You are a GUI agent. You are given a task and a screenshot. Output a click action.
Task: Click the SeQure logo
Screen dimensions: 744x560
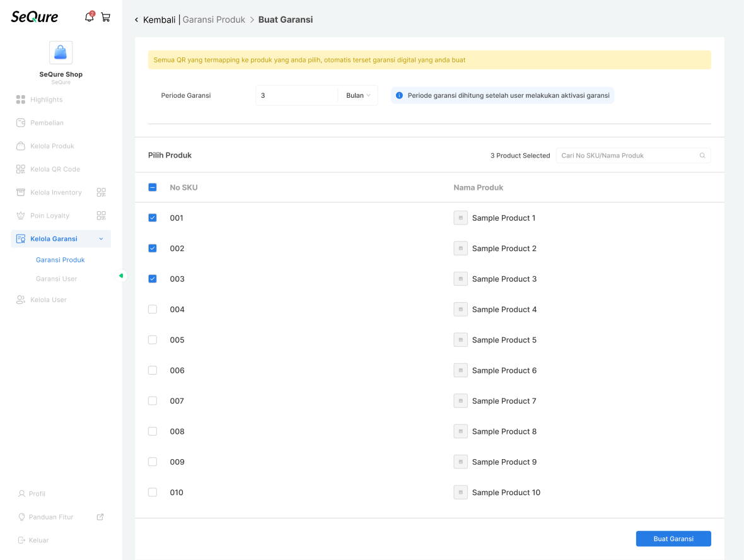coord(35,17)
